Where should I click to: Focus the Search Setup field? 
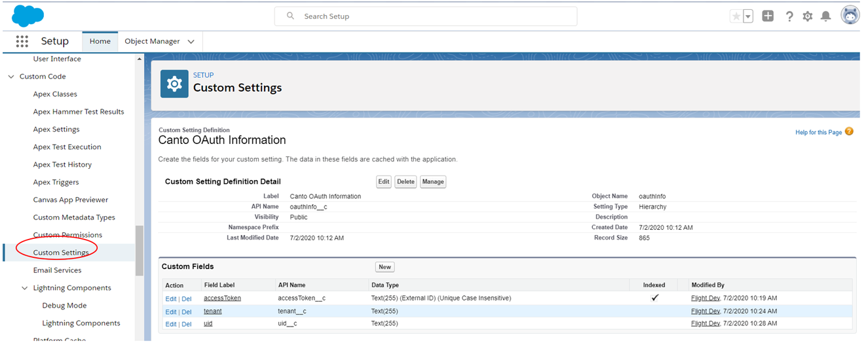[x=426, y=16]
